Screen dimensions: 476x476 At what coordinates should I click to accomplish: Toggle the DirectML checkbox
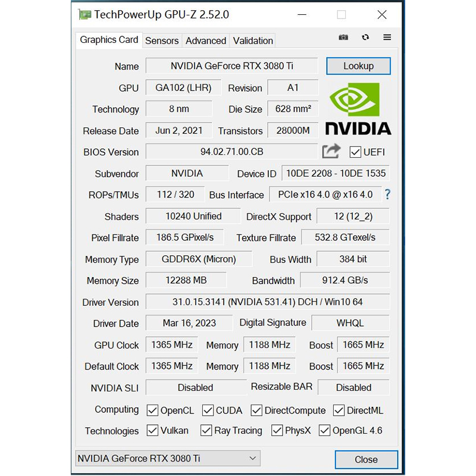point(339,411)
